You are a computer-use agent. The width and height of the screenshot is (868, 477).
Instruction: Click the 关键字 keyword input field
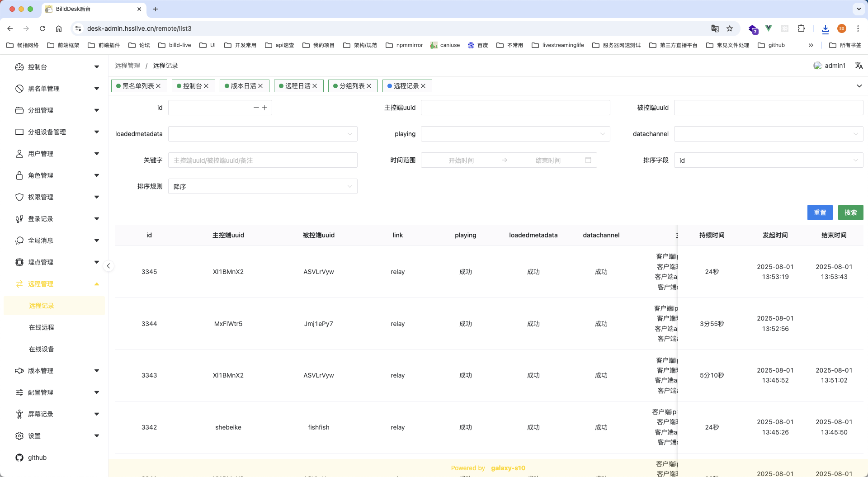[263, 160]
